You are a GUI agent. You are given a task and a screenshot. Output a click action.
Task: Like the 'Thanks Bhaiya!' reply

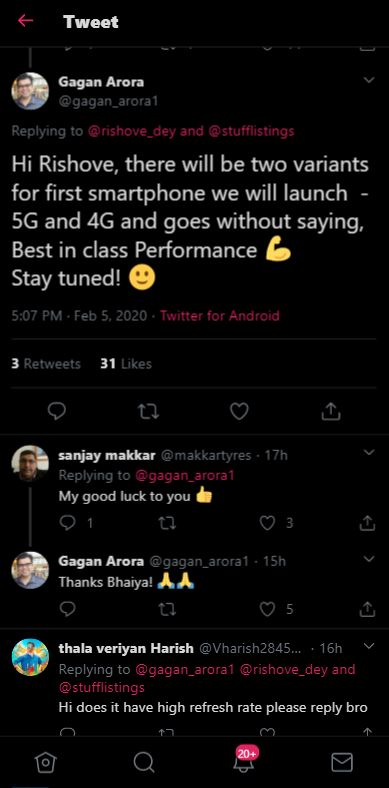267,610
